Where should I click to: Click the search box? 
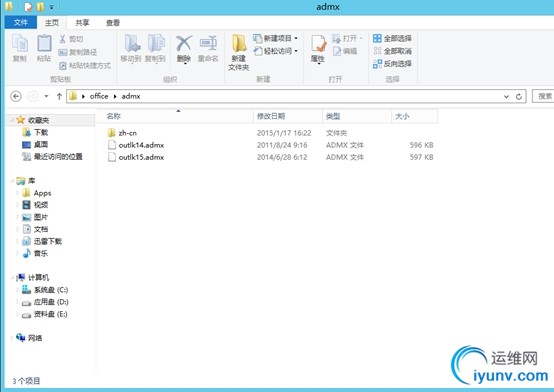543,96
